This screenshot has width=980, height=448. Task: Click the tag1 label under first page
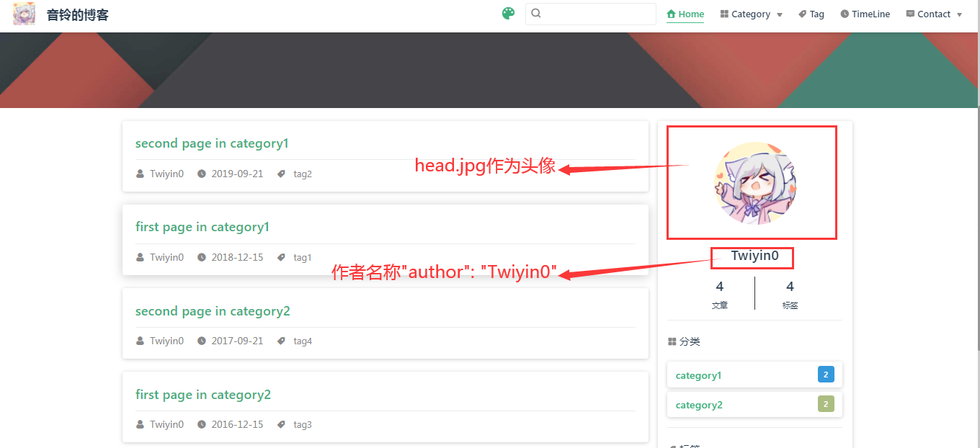[x=303, y=257]
